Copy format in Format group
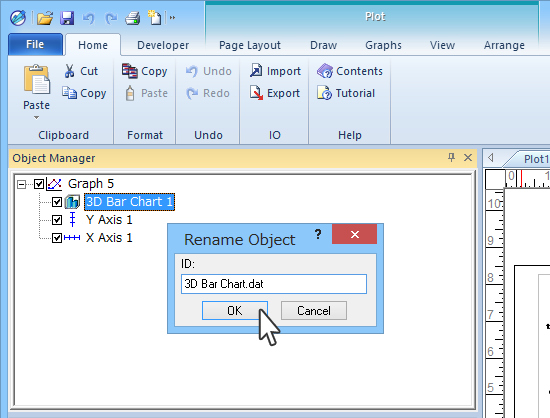550x418 pixels. point(145,71)
